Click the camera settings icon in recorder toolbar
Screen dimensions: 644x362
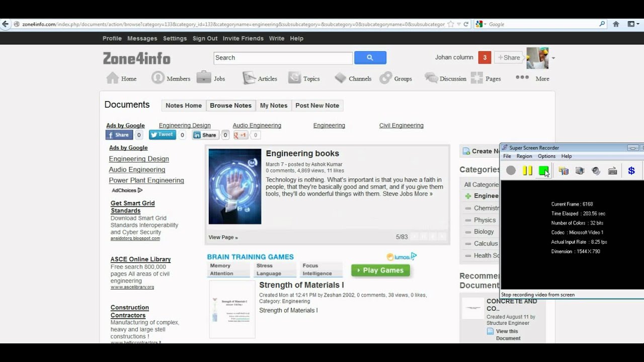580,171
